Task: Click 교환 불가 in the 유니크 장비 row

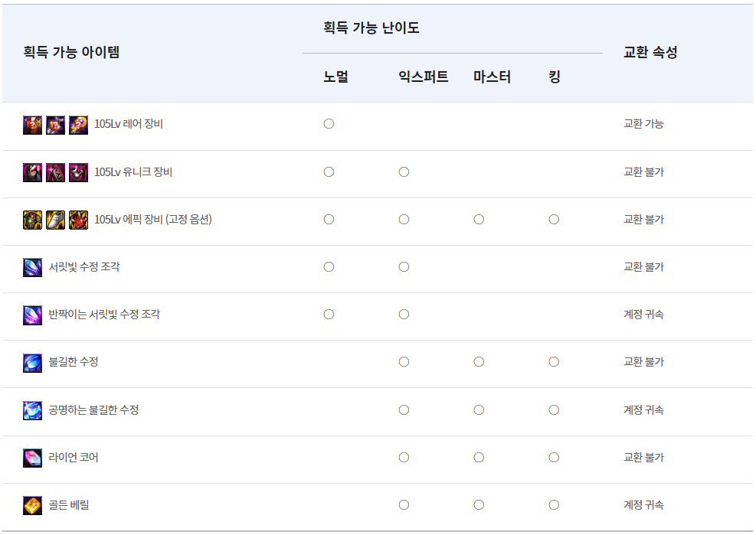Action: pos(643,172)
